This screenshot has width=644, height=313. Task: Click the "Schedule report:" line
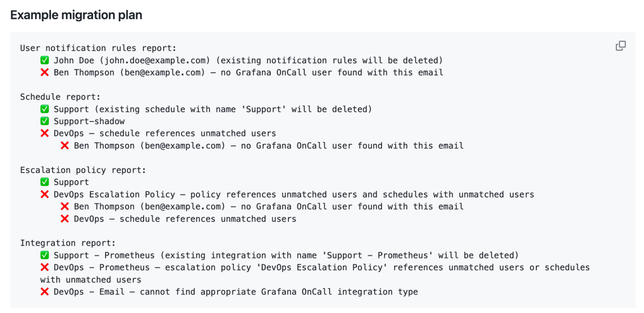[60, 97]
